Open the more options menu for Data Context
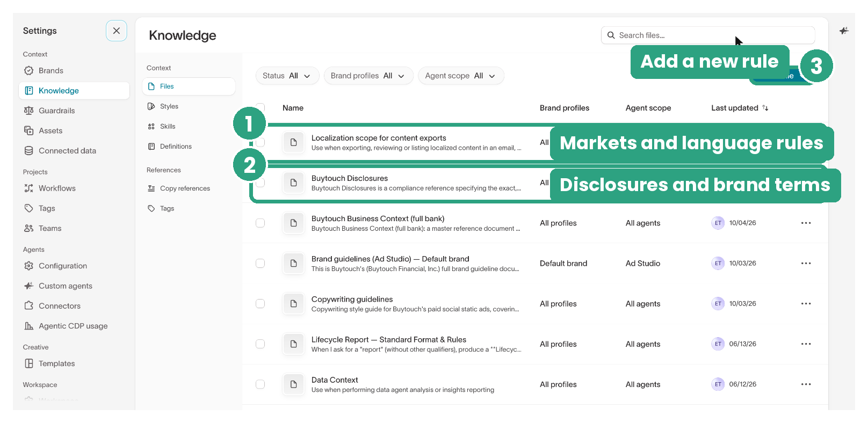868x423 pixels. pos(806,384)
